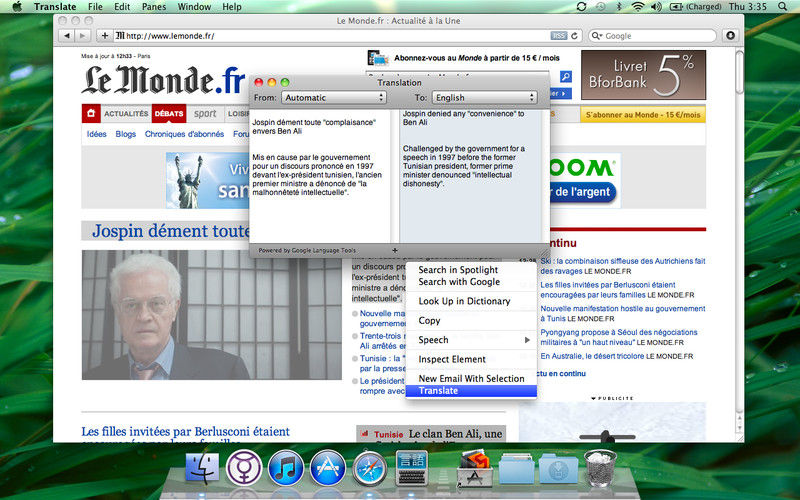
Task: Choose Translate in context menu
Action: (x=471, y=391)
